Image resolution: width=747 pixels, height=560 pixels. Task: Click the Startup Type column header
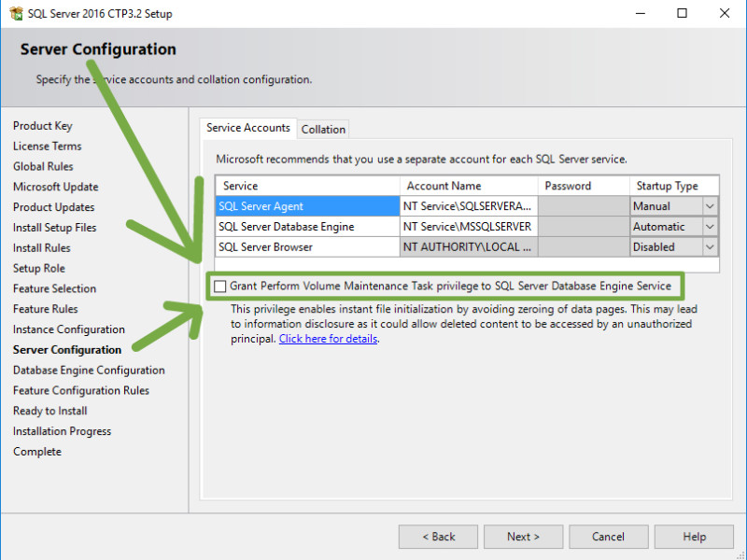click(674, 186)
